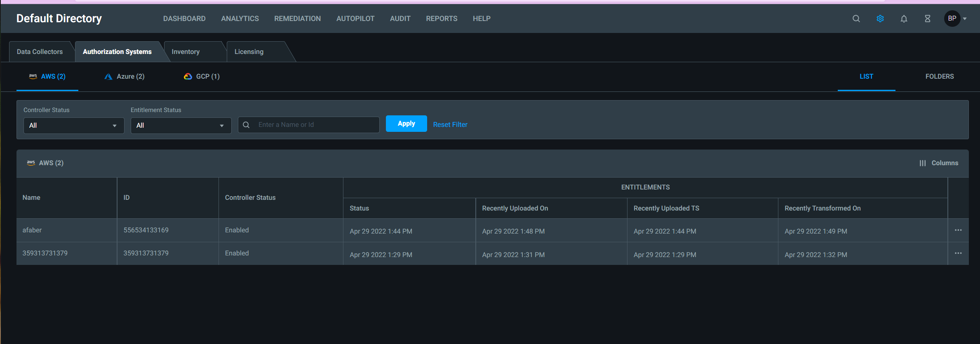Open the BP user avatar menu
Image resolution: width=980 pixels, height=344 pixels.
pos(952,19)
